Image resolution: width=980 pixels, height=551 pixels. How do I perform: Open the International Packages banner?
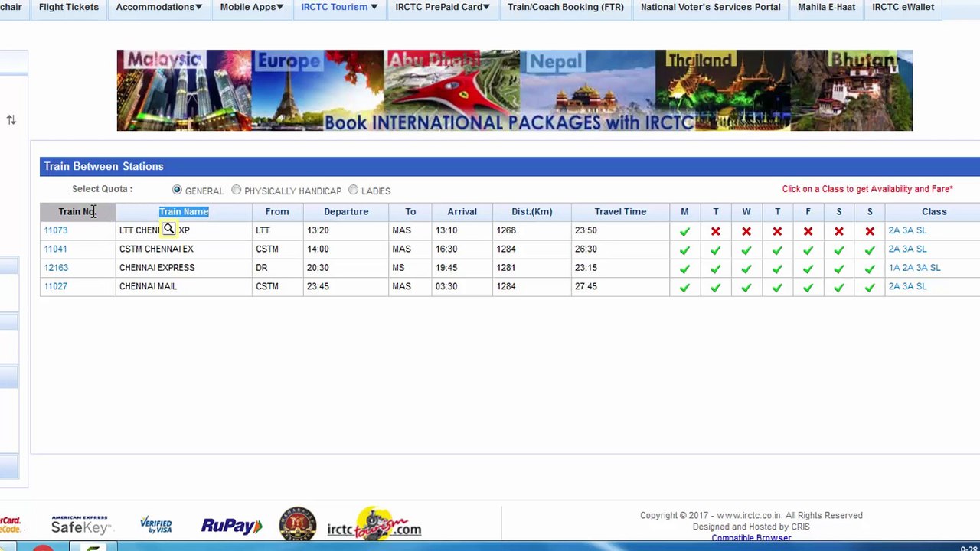click(514, 90)
